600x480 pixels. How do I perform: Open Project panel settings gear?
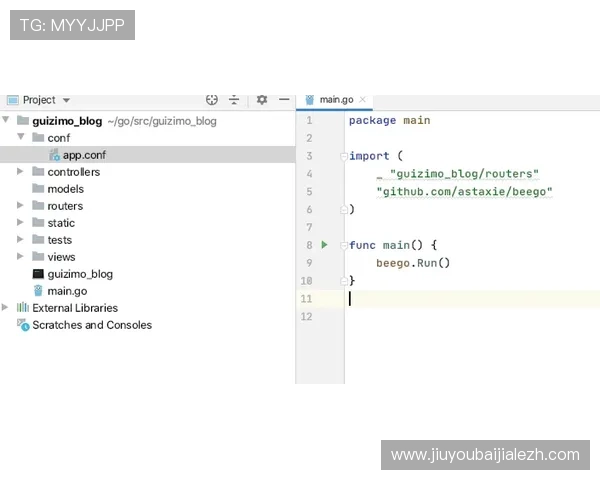pos(262,99)
